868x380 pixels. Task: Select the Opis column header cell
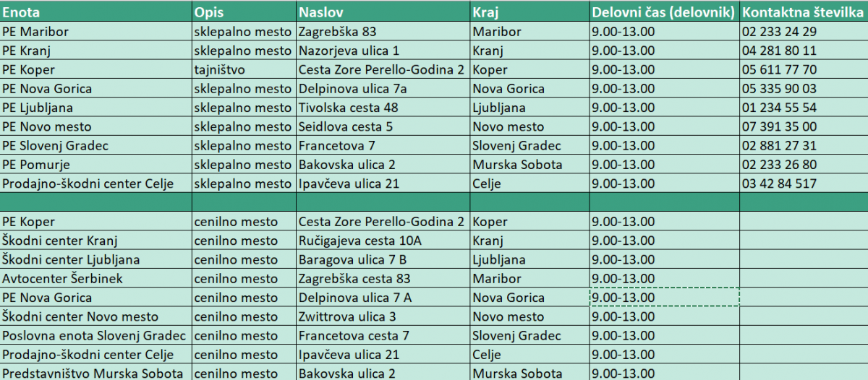244,12
